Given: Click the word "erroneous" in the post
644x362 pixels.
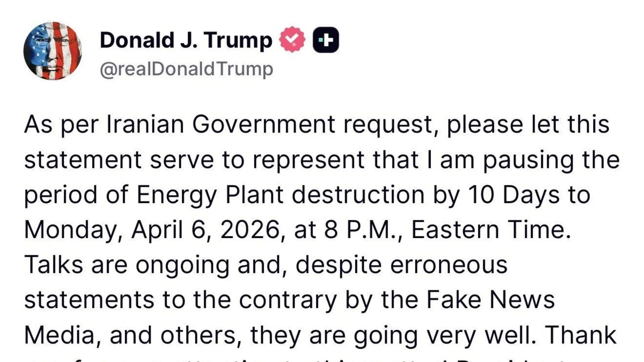Looking at the screenshot, I should (449, 265).
